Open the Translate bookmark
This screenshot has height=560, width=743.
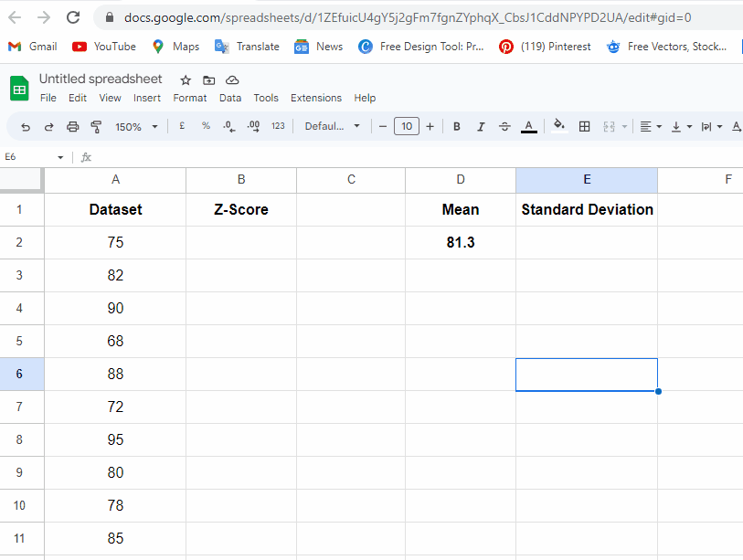click(247, 47)
